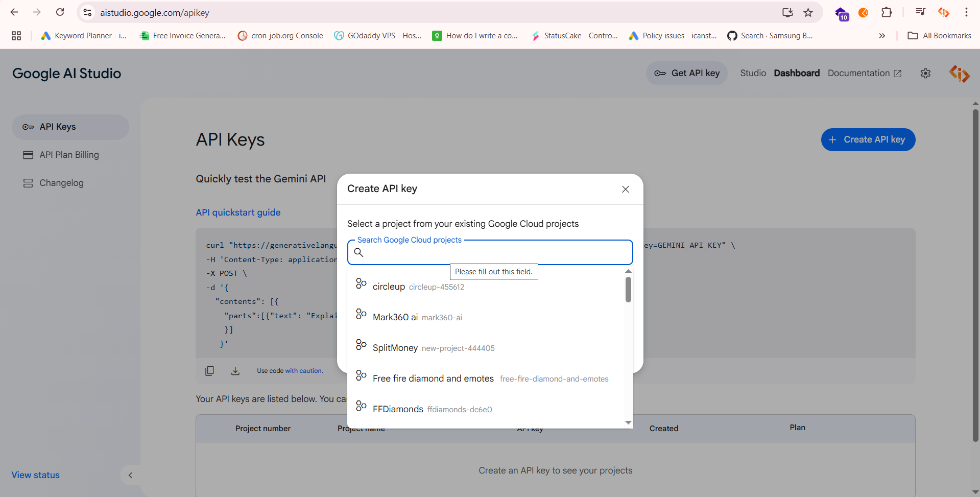This screenshot has width=980, height=497.
Task: Open All Bookmarks folder
Action: pos(940,36)
